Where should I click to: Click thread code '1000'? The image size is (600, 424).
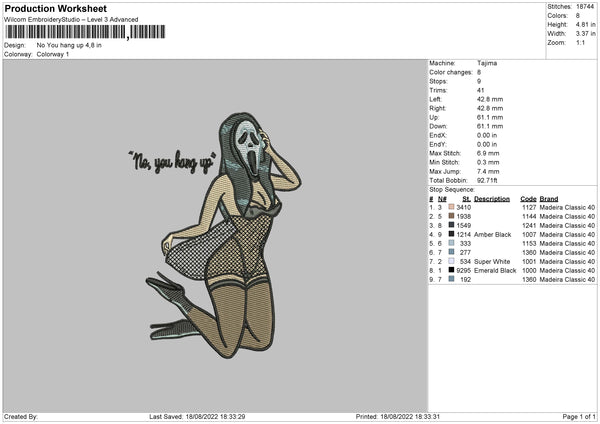pos(529,271)
